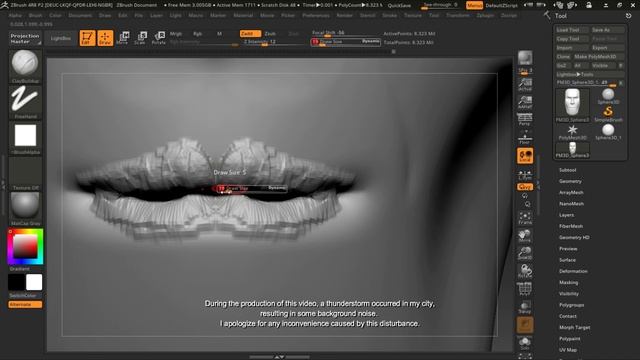Toggle the Mrgb channel button
Screen dimensions: 640x360
(x=176, y=33)
